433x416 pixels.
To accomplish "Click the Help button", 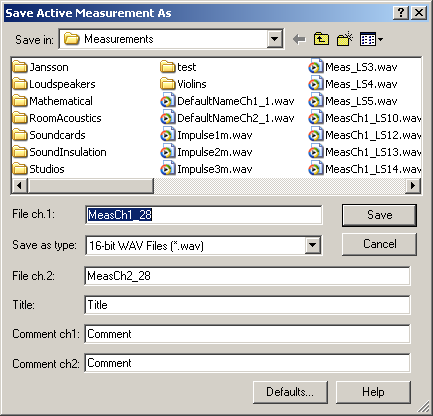I will click(x=373, y=392).
